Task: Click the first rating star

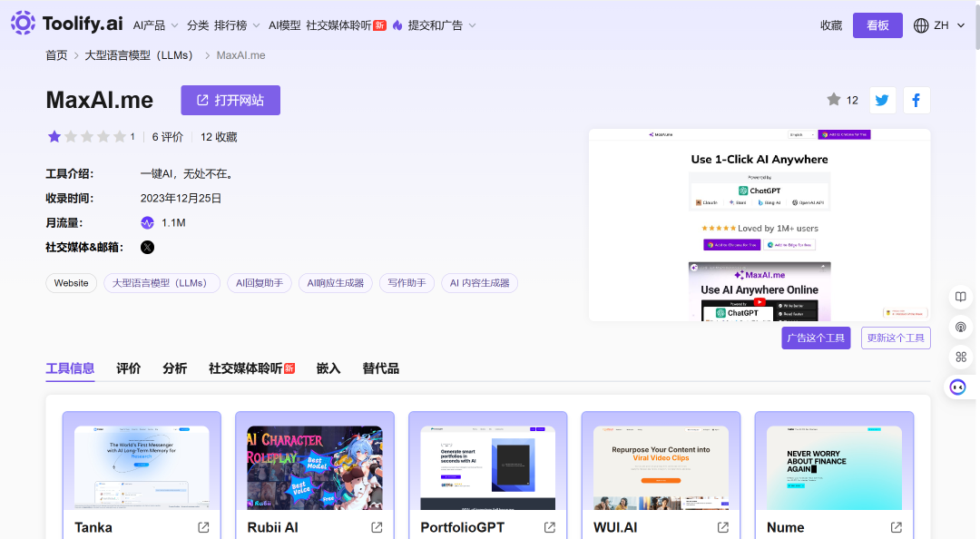Action: [54, 136]
